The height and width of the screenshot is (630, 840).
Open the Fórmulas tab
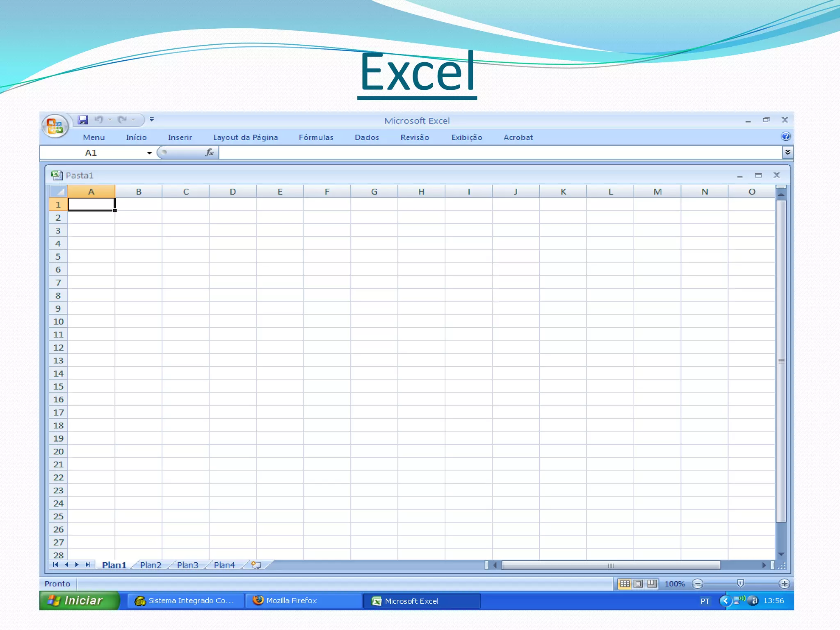point(316,137)
